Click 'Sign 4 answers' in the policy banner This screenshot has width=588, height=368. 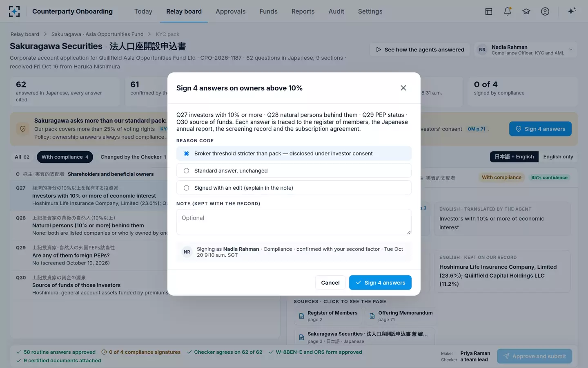540,129
